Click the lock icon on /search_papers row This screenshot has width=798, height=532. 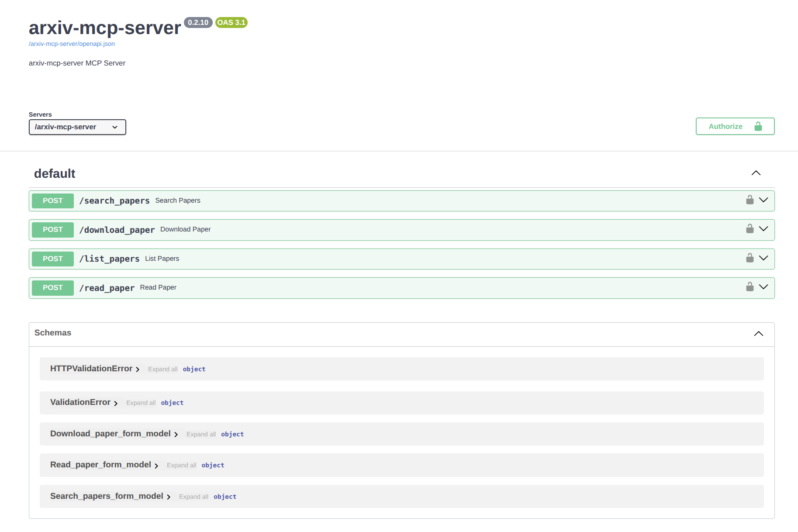pos(750,200)
